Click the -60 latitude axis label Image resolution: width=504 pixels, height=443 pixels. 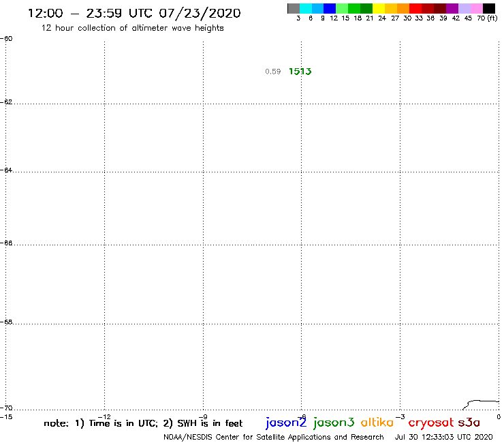click(x=6, y=39)
